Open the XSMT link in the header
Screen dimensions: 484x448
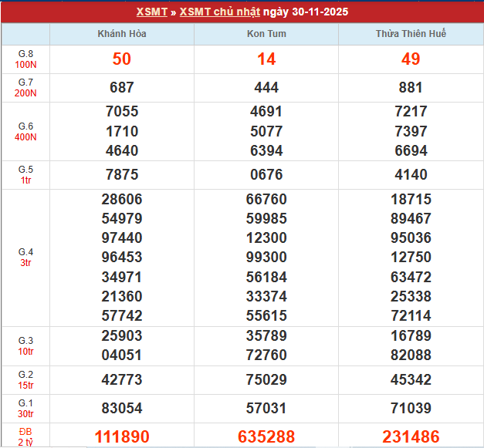click(152, 12)
